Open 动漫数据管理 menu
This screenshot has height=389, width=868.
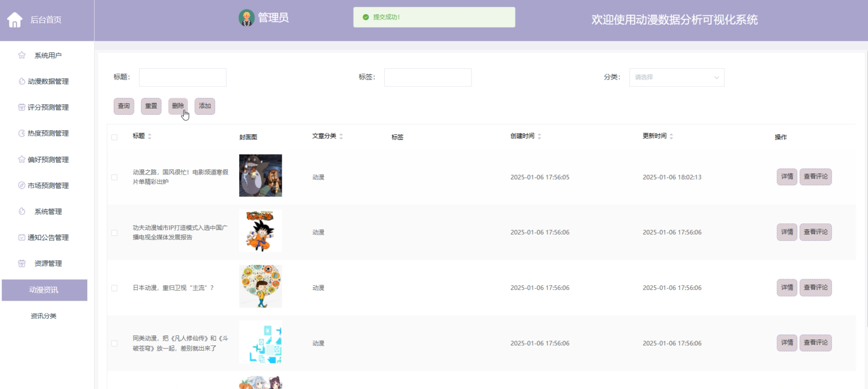[x=47, y=81]
